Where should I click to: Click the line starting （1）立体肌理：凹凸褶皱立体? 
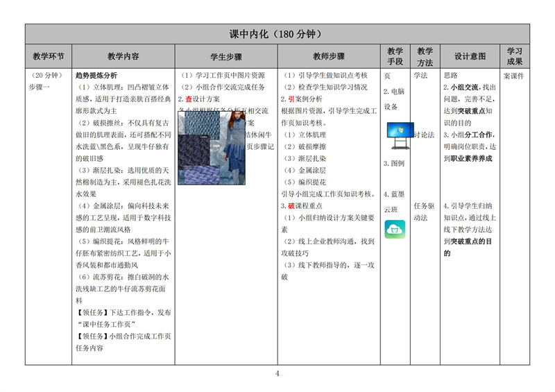[x=122, y=87]
